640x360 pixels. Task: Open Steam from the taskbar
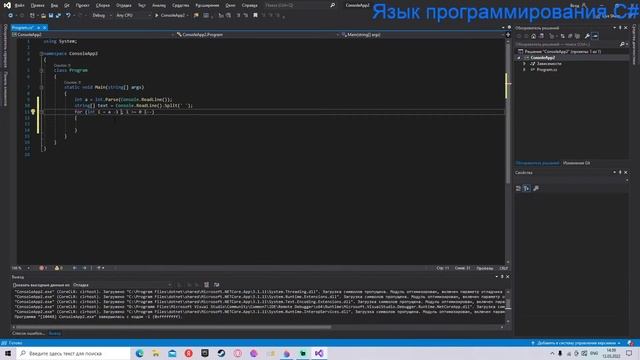(221, 353)
